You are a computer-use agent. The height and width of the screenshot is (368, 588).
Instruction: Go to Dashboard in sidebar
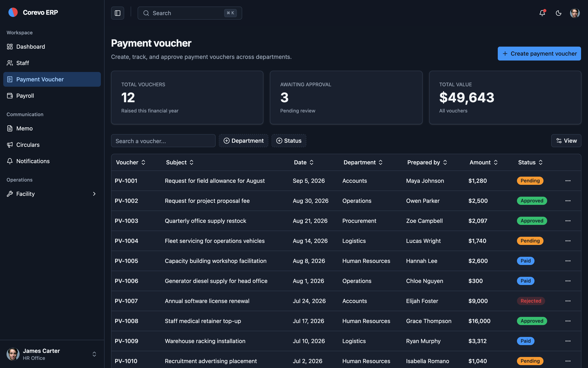[x=52, y=47]
